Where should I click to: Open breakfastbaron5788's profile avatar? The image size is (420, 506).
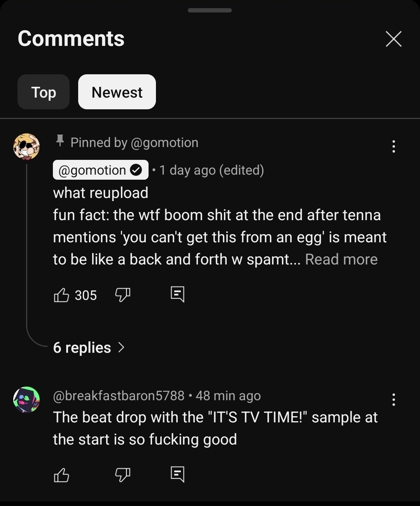pos(26,399)
